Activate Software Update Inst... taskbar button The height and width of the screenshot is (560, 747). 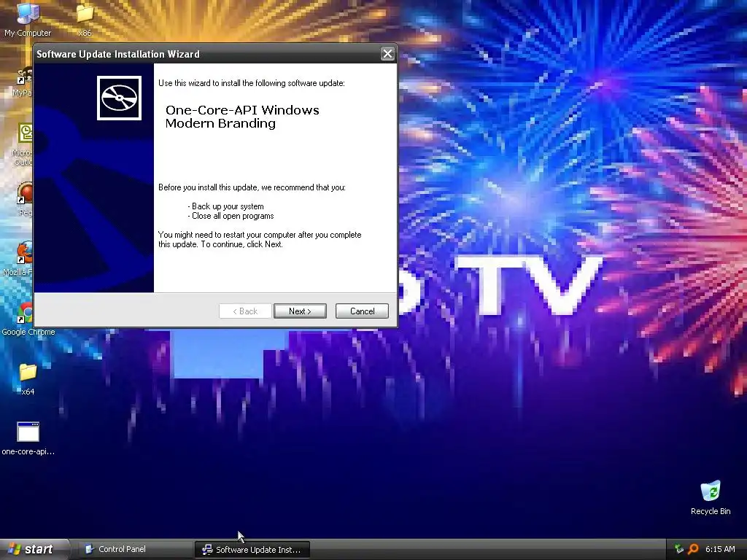point(252,550)
